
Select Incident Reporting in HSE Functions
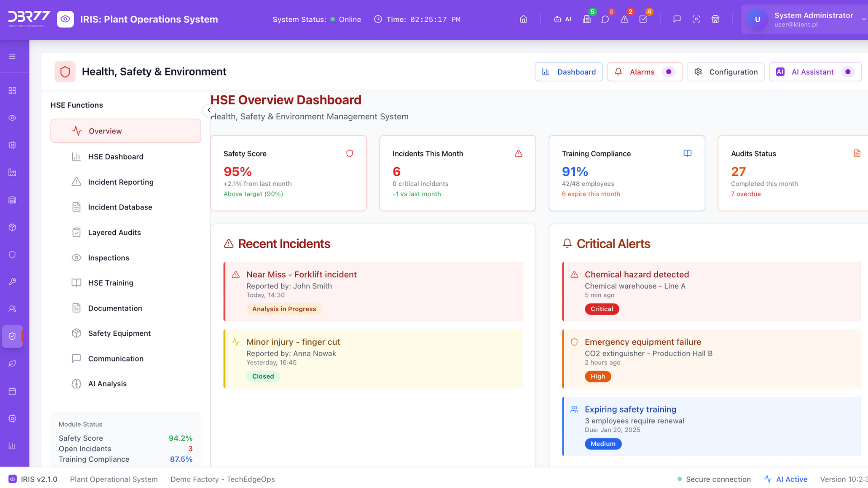tap(121, 182)
